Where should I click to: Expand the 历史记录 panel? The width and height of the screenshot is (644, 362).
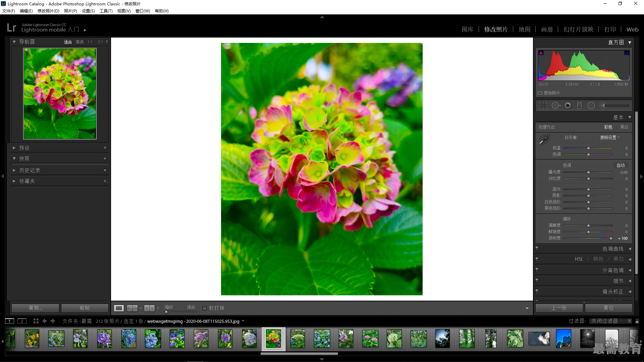tap(14, 170)
